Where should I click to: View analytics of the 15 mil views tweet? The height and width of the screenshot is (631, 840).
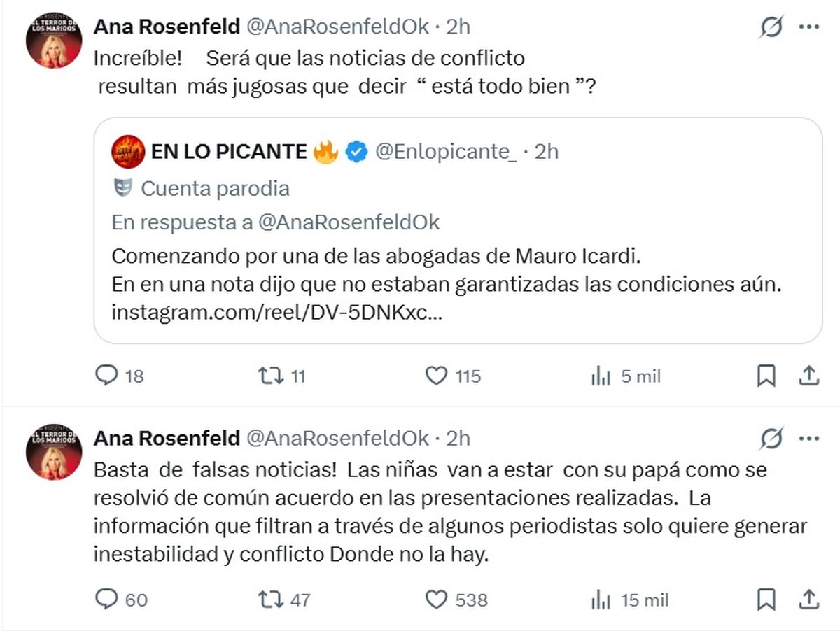pyautogui.click(x=601, y=599)
